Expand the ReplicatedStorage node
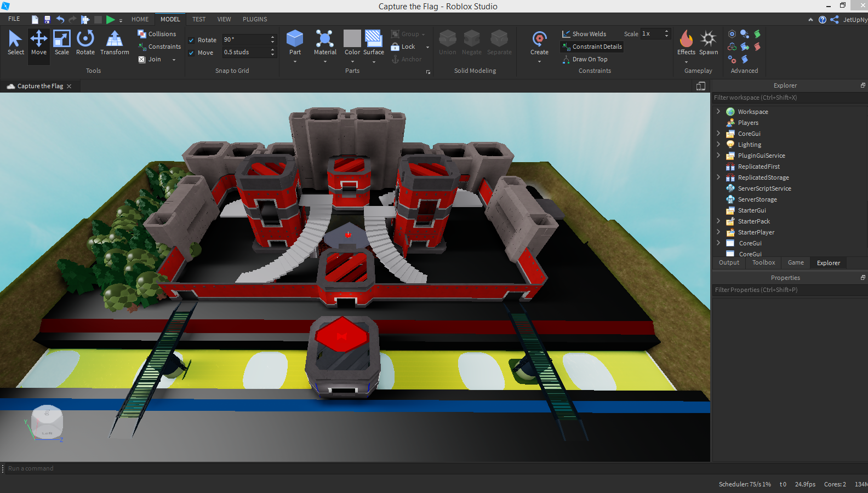The height and width of the screenshot is (493, 868). tap(718, 177)
